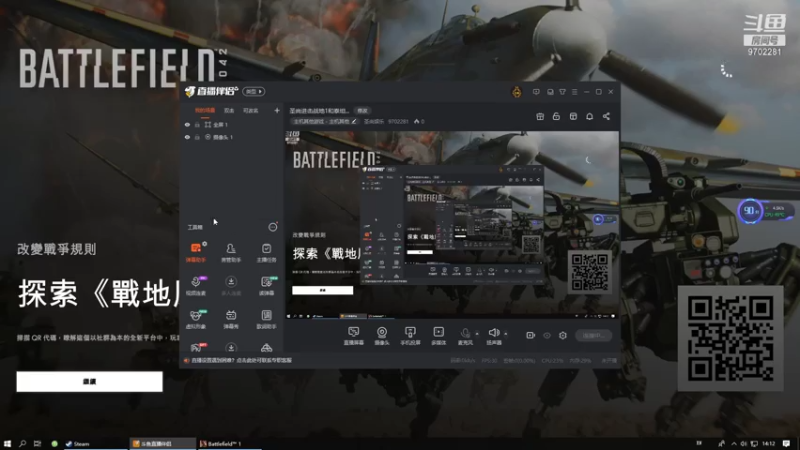Switch to the second scene tab
This screenshot has width=800, height=450.
point(229,110)
